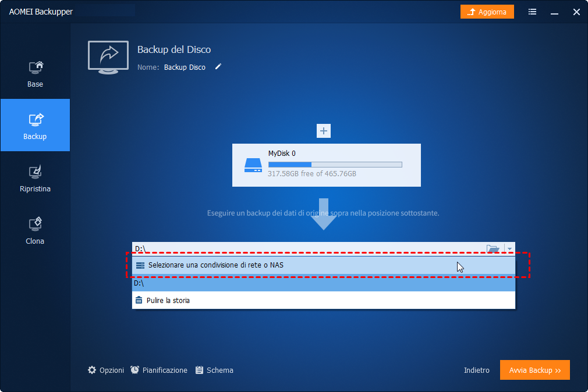
Task: Click the MyDisk 0 drive icon
Action: click(253, 165)
